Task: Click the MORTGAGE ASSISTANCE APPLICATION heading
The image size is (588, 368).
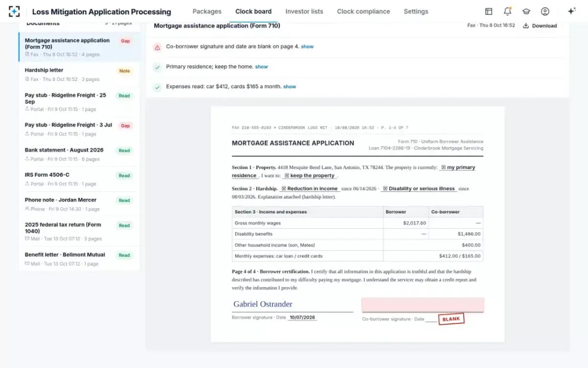Action: click(293, 143)
